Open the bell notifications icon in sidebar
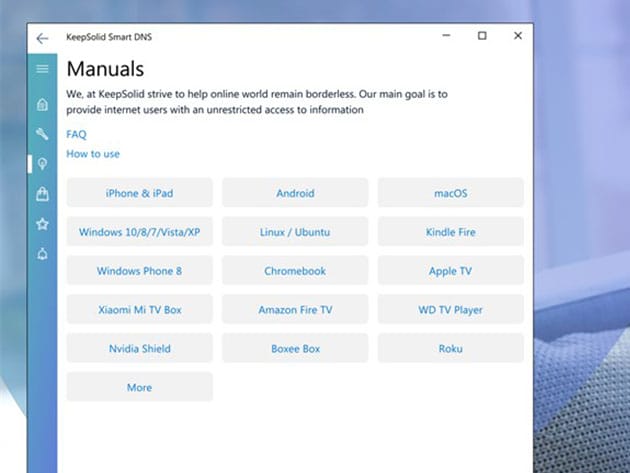The height and width of the screenshot is (473, 630). point(42,254)
